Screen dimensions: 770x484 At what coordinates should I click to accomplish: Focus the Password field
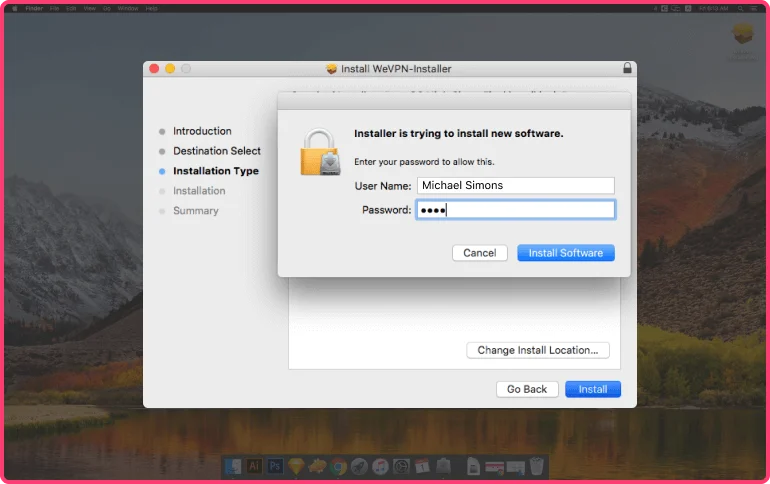coord(516,210)
